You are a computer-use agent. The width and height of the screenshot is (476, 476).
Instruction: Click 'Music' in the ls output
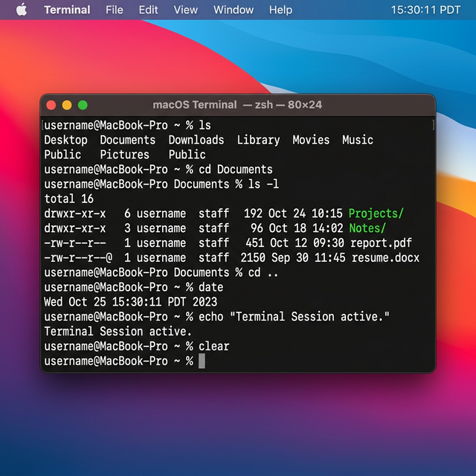click(x=358, y=140)
